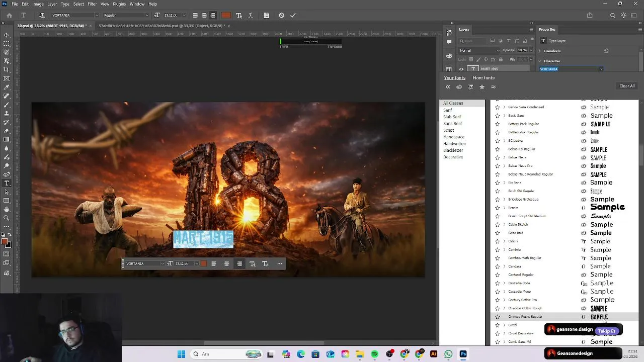Select the Move tool
The image size is (644, 362).
point(7,35)
